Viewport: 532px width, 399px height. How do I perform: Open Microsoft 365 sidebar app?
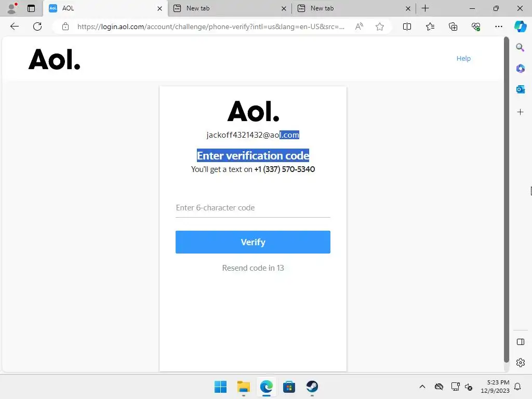click(520, 68)
